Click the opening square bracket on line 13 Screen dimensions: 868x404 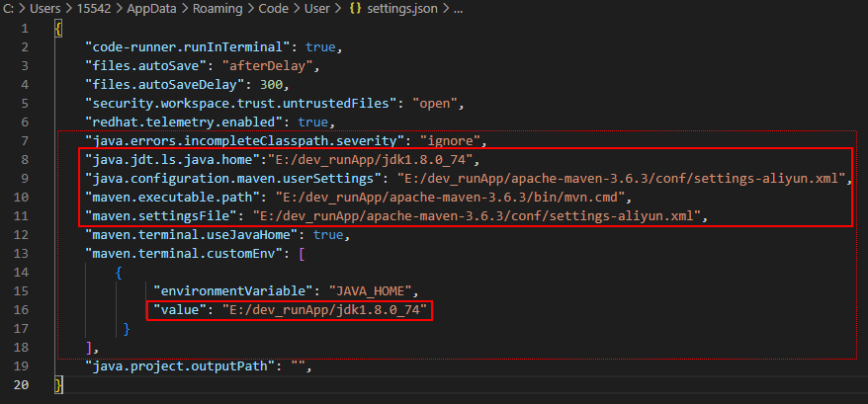point(302,254)
